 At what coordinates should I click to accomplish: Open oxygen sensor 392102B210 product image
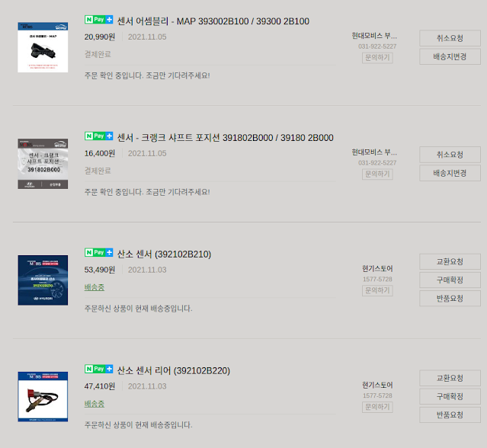[43, 280]
